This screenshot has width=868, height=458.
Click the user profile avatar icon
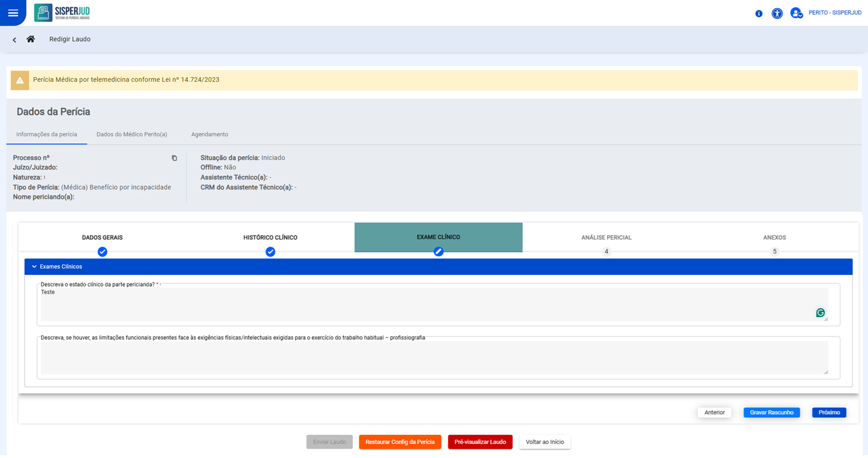tap(796, 13)
